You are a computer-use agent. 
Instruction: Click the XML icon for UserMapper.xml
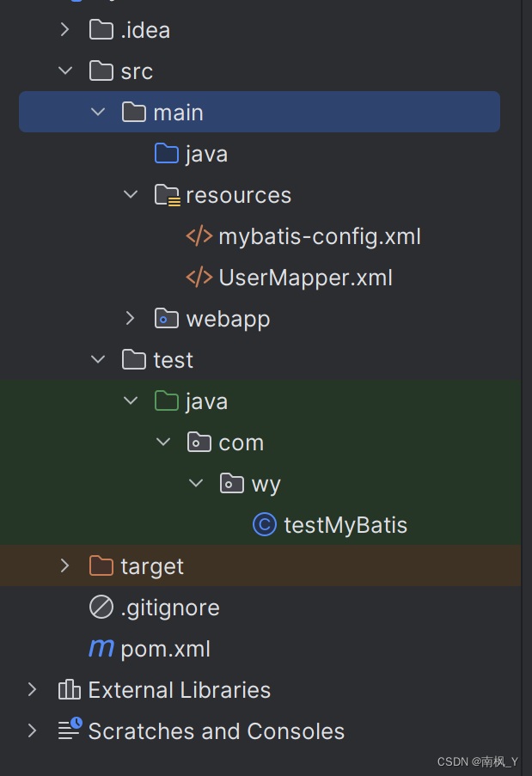[x=199, y=278]
